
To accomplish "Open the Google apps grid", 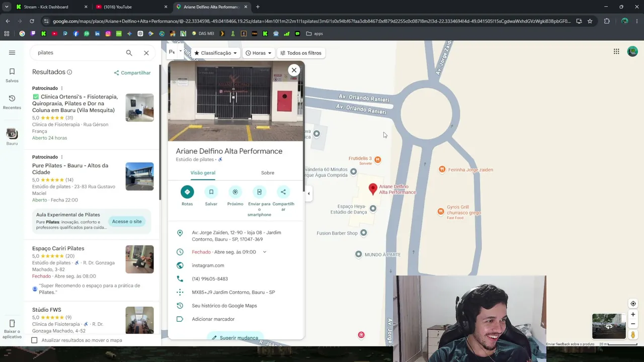I will point(616,51).
